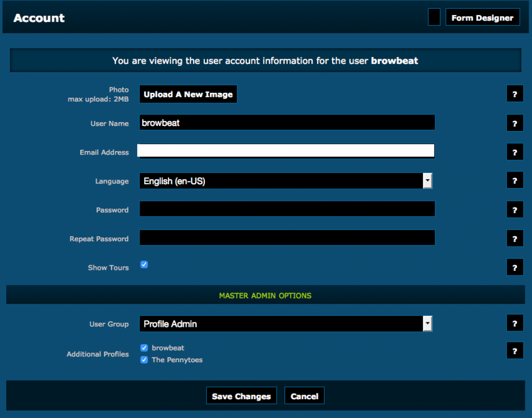Screen dimensions: 532x418
Task: Save Changes to the account
Action: click(241, 396)
